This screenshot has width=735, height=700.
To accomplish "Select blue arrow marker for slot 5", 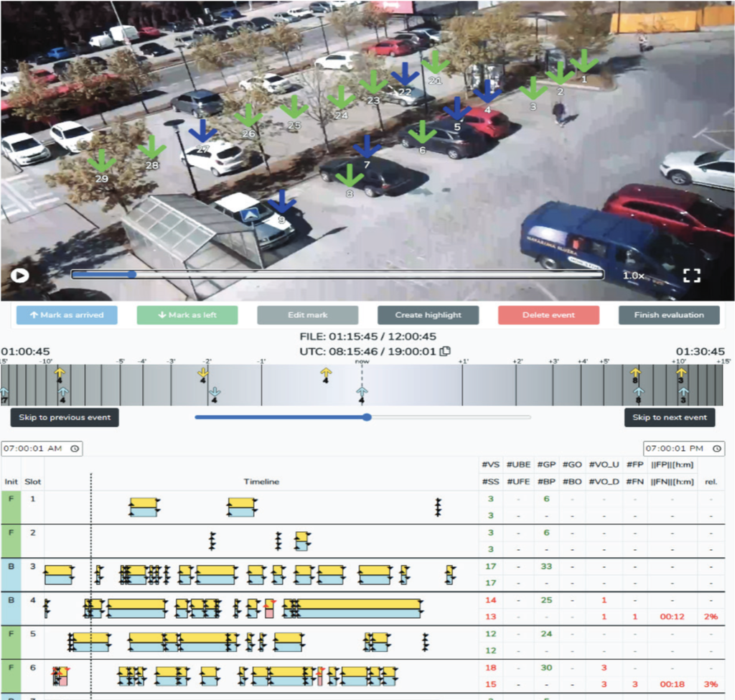I will click(x=457, y=108).
